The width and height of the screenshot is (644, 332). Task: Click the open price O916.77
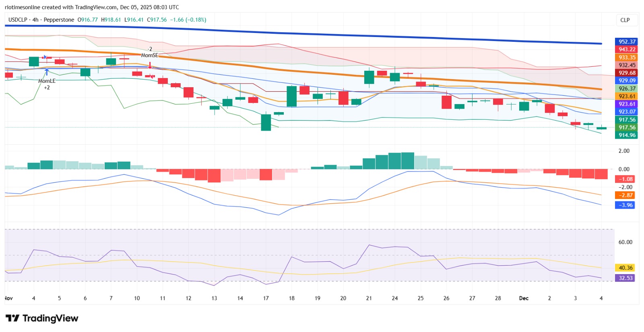point(88,20)
